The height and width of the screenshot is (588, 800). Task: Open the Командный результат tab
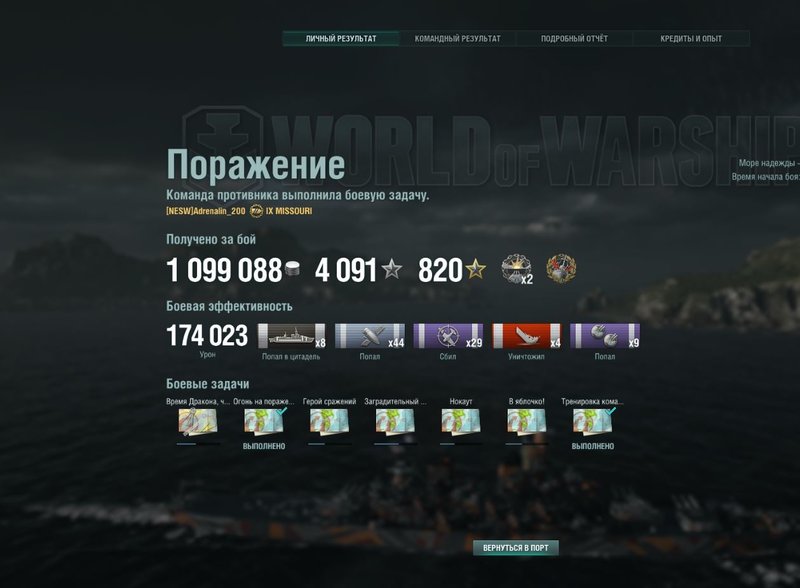pyautogui.click(x=457, y=38)
